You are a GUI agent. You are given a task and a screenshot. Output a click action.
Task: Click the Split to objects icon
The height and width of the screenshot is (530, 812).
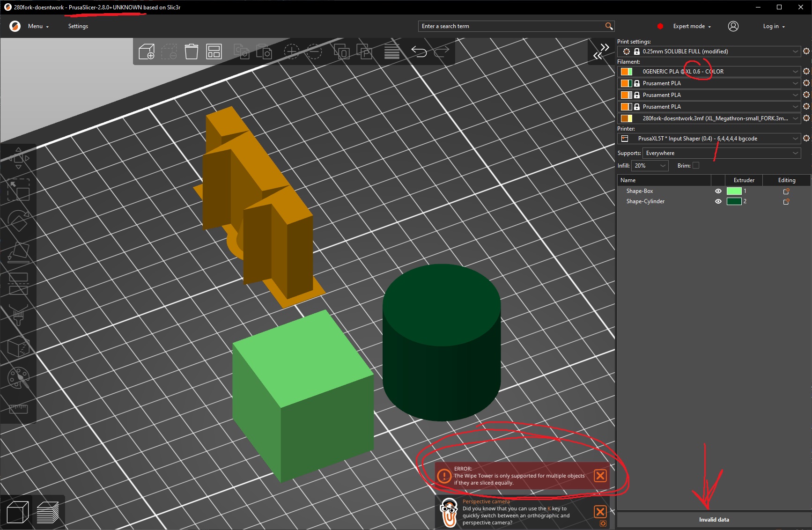tap(341, 52)
